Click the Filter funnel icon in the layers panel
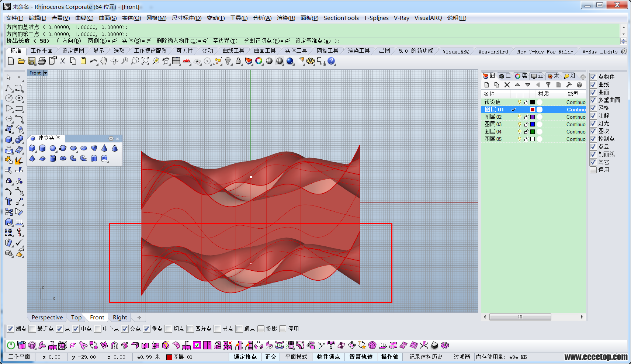Screen dimensions: 631x364 548,85
